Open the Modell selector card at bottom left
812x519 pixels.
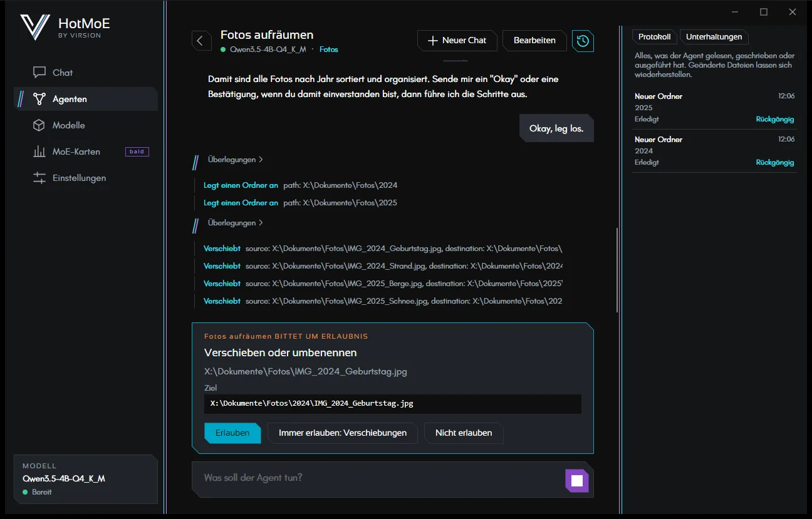coord(85,480)
